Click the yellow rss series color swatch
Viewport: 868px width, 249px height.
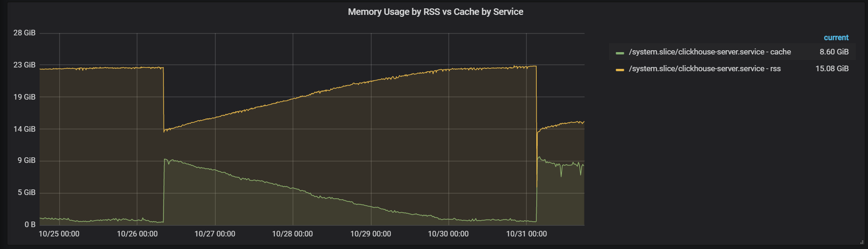click(x=620, y=70)
